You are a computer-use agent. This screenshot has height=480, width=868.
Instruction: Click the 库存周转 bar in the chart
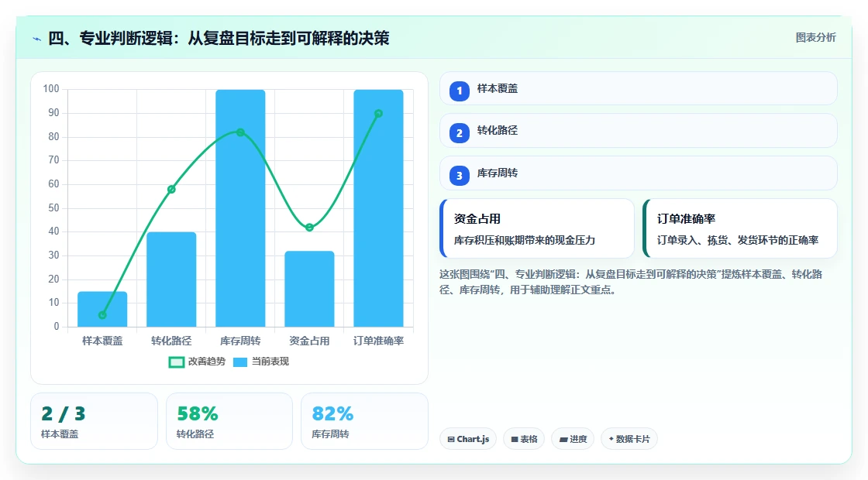[x=240, y=208]
